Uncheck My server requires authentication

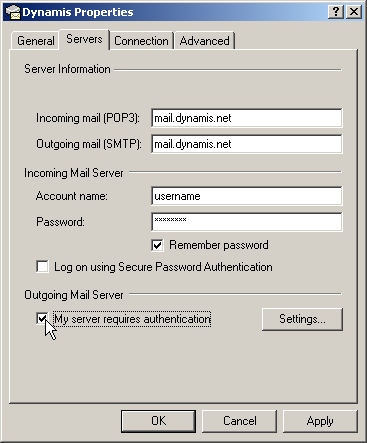[x=42, y=319]
